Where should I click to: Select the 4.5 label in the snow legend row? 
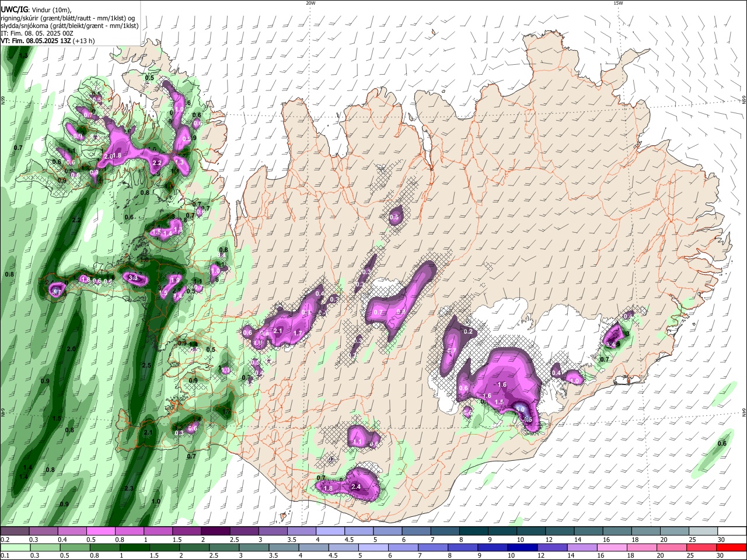349,540
